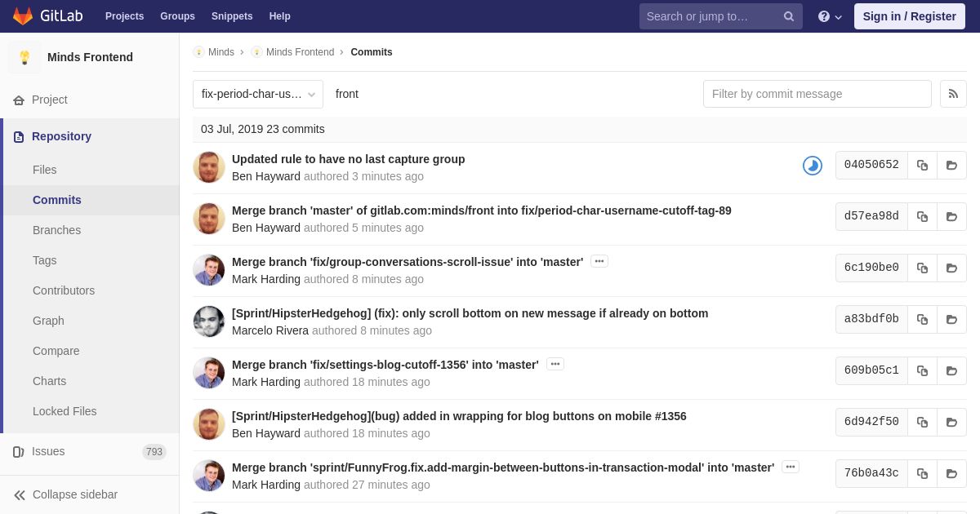Open the branch selector dropdown fix-period-char-us…
980x514 pixels.
(258, 94)
